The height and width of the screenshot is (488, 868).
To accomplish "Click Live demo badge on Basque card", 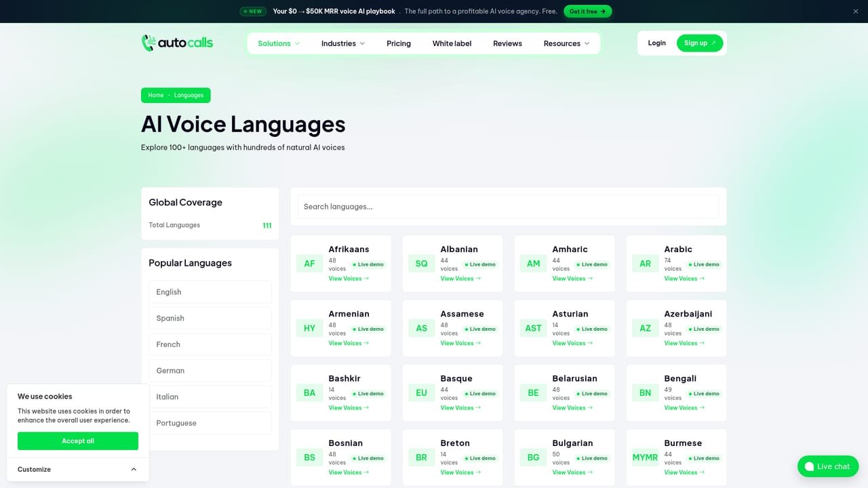I will (480, 394).
